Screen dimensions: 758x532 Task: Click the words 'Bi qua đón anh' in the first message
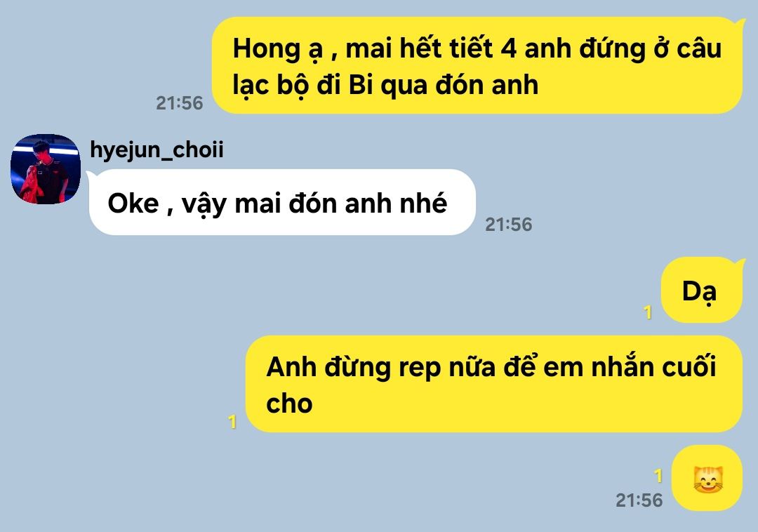coord(444,85)
